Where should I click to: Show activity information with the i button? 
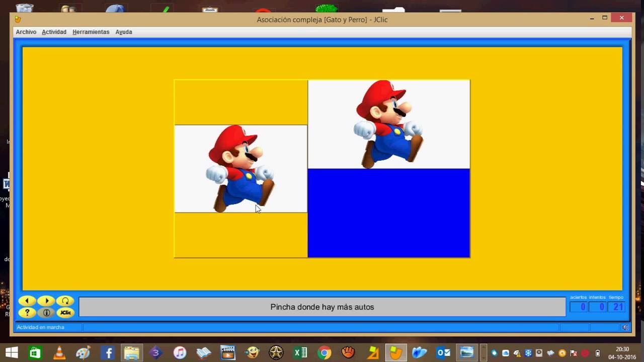tap(46, 313)
